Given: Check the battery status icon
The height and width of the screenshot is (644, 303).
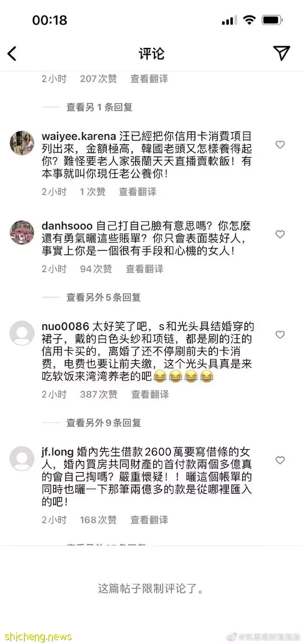Looking at the screenshot, I should coord(273,20).
